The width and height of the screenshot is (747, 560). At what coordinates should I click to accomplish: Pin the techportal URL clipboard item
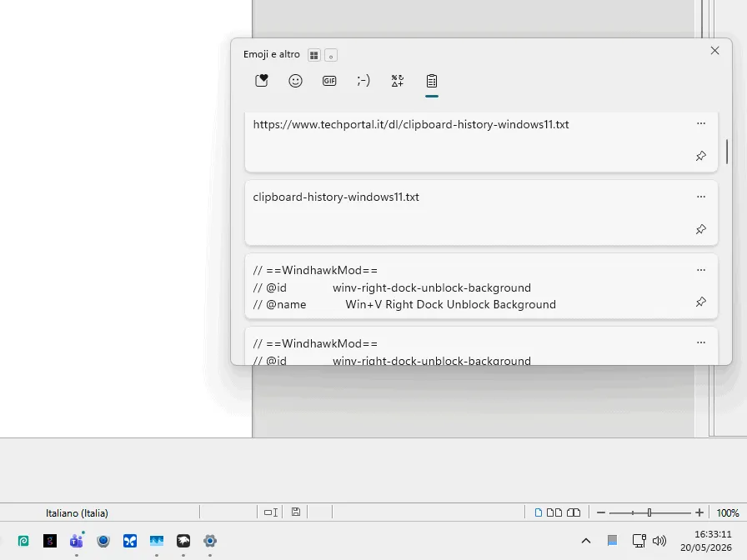701,156
